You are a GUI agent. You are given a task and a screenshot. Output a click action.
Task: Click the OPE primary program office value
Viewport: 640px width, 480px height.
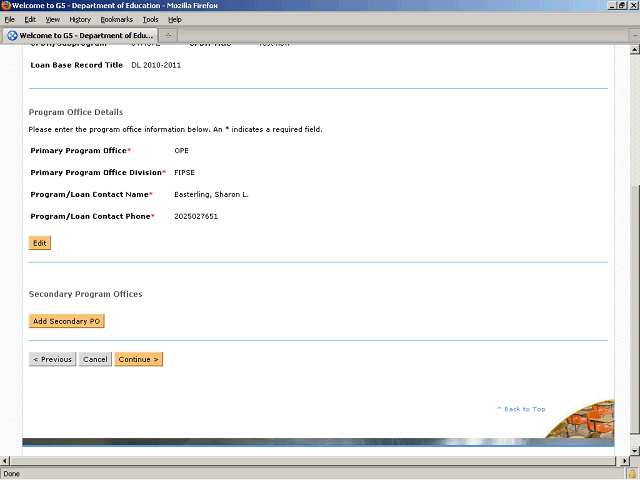[x=181, y=151]
